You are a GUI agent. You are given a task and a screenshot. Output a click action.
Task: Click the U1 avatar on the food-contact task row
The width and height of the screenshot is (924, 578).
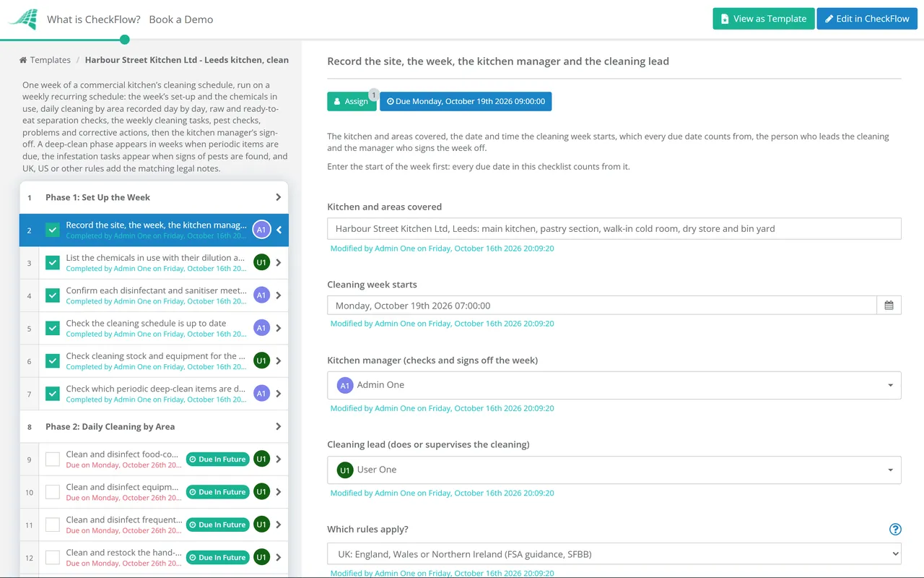click(261, 459)
